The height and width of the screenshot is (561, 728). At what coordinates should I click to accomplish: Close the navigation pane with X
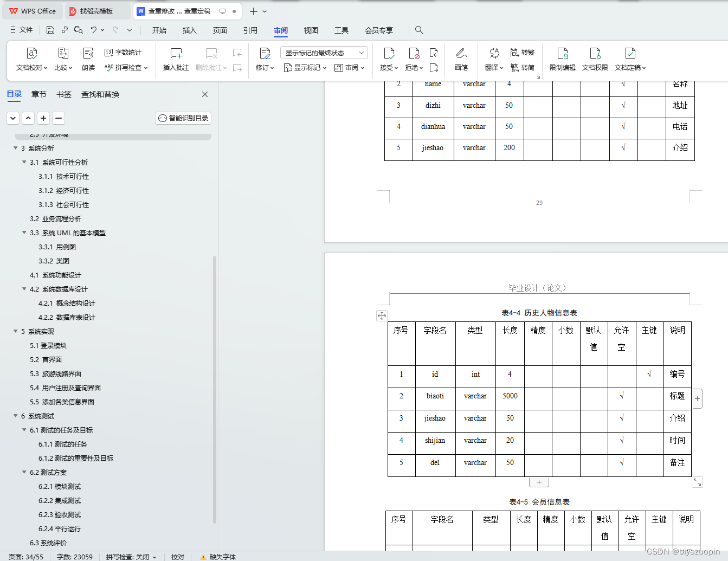pos(205,94)
